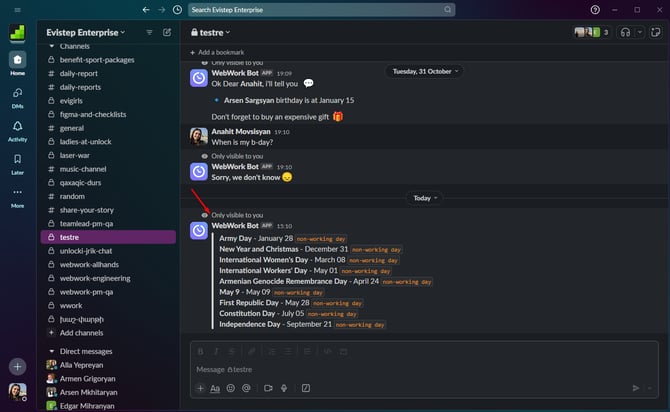Open the emoji picker in the message composer

[x=230, y=388]
